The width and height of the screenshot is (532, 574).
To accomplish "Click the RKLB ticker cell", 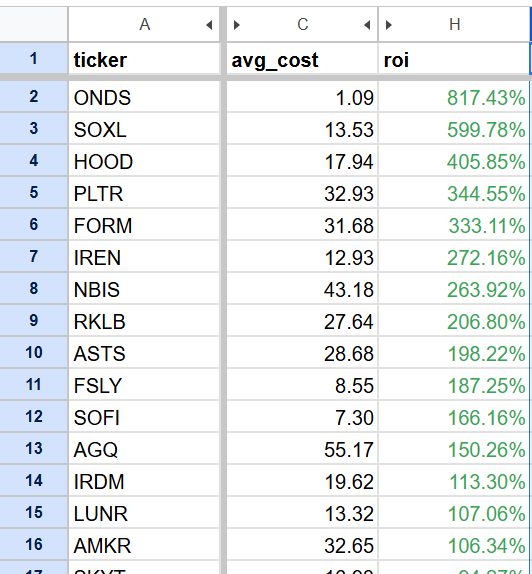I will click(x=144, y=321).
